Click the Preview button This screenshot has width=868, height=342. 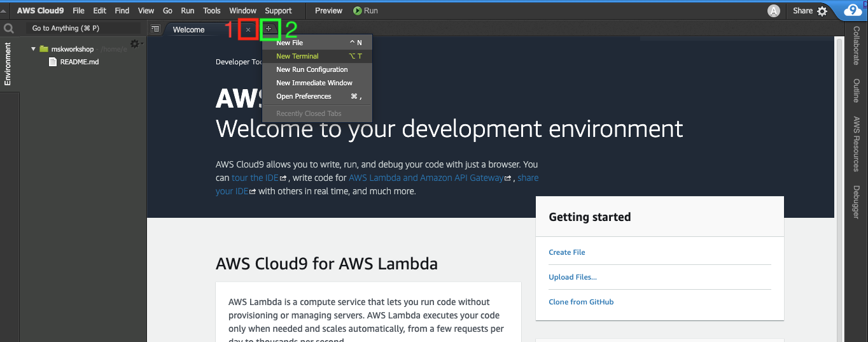click(328, 11)
